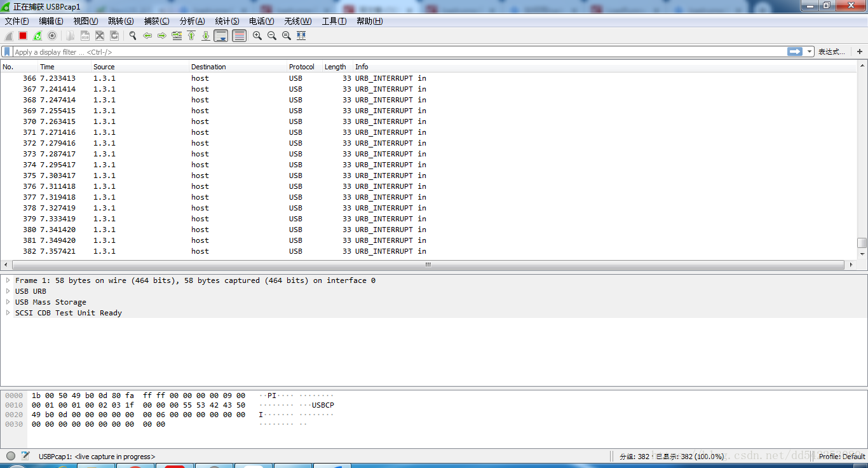Click Profile: Default in status bar

point(842,457)
